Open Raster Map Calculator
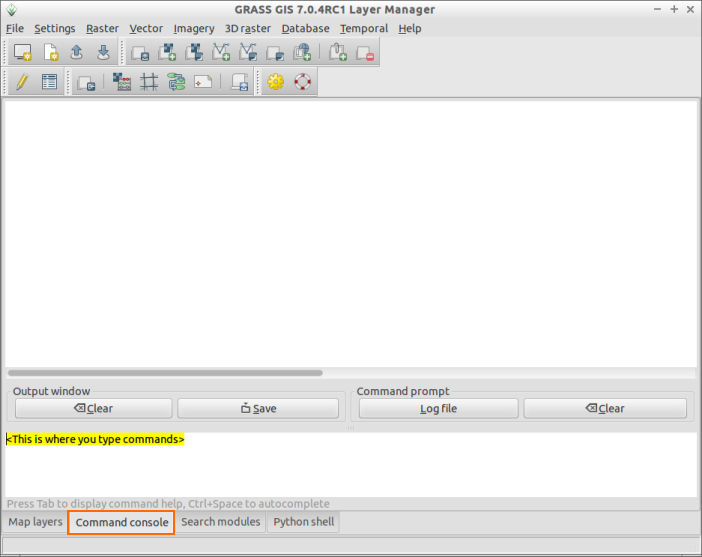 click(x=122, y=82)
